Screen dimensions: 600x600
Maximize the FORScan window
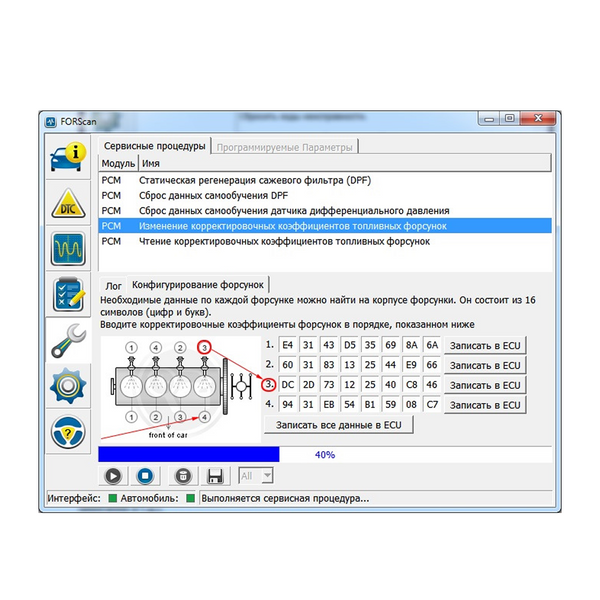(x=509, y=119)
